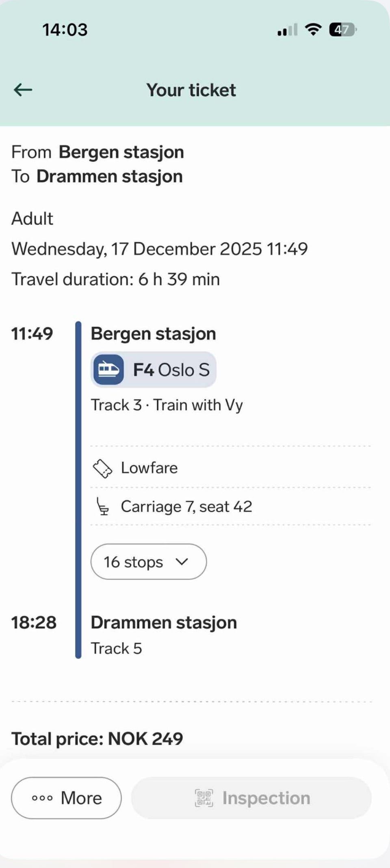Tap the seat icon beside Carriage 7
390x868 pixels.
tap(102, 507)
